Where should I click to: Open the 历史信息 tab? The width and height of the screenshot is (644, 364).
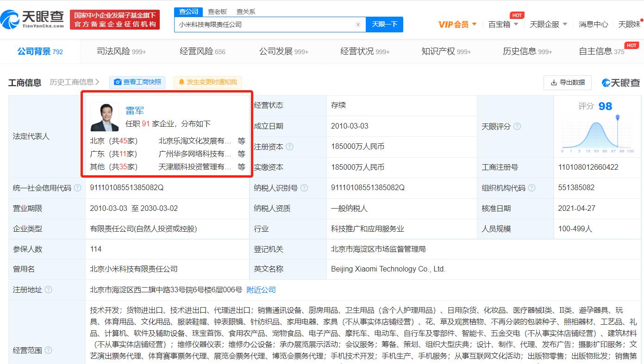pos(527,51)
